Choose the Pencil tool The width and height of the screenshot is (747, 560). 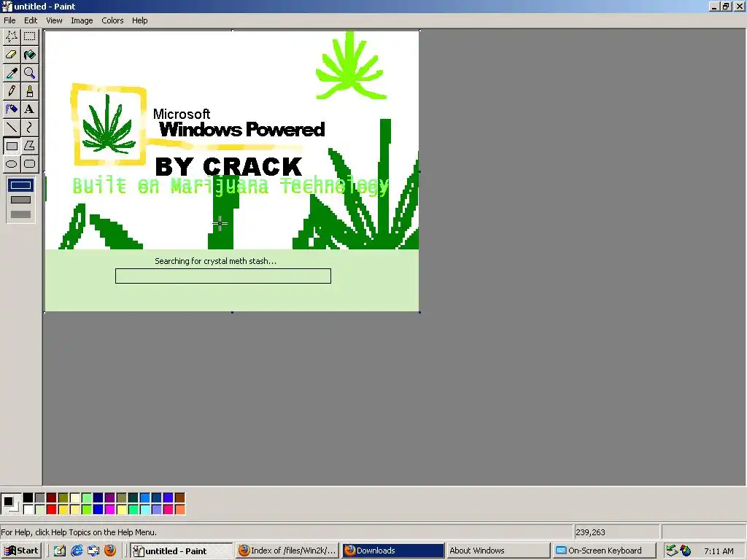(x=12, y=91)
